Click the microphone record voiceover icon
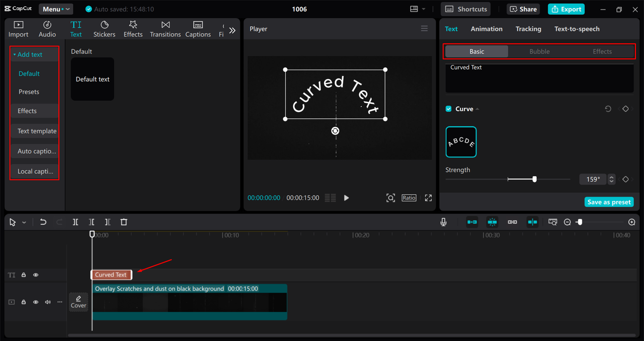 (443, 222)
